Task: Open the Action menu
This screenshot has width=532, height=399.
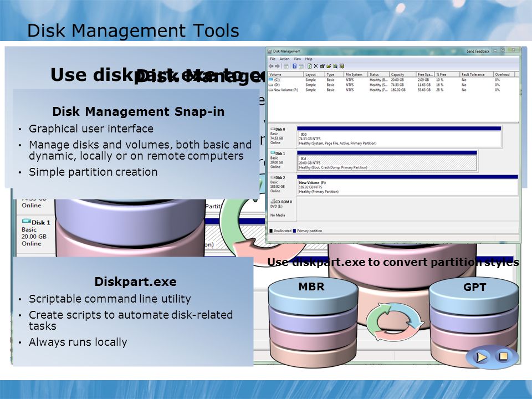Action: click(284, 59)
